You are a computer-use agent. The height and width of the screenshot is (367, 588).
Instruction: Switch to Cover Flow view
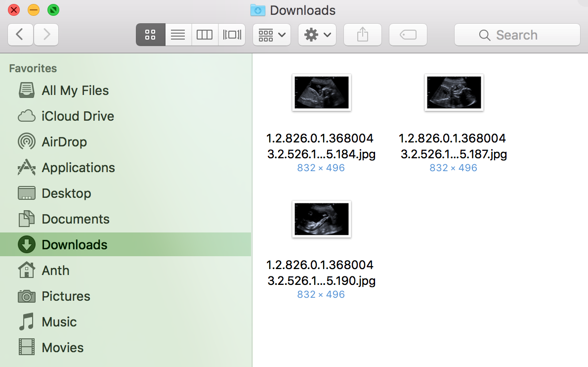pyautogui.click(x=232, y=35)
